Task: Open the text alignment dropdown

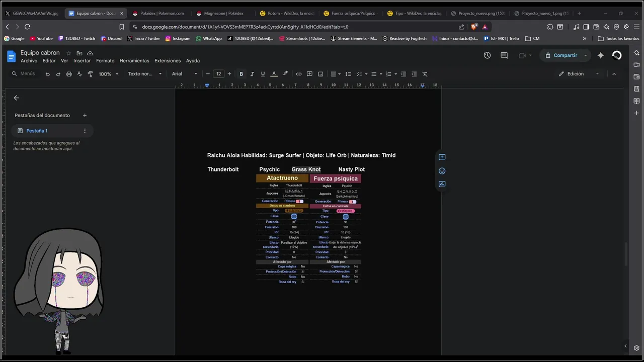Action: click(x=335, y=74)
